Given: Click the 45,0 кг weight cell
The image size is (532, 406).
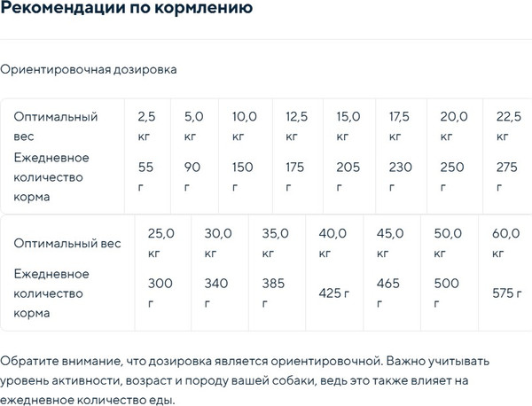Looking at the screenshot, I should (390, 243).
